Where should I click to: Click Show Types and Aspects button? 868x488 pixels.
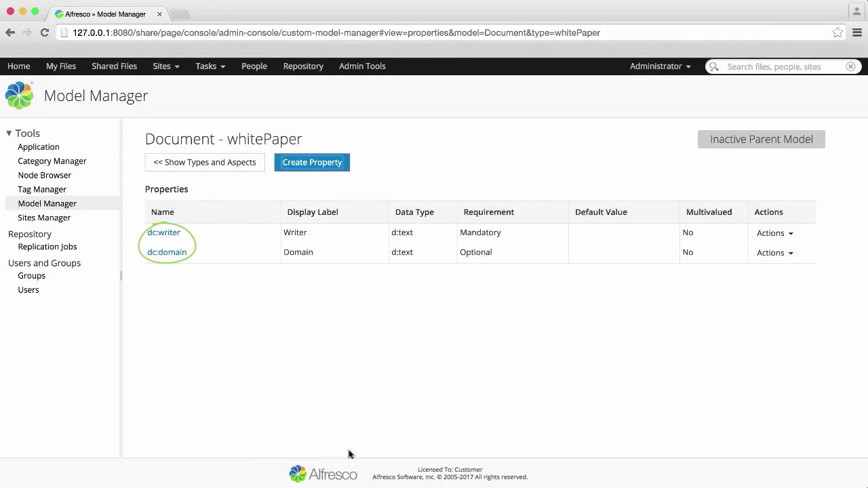click(x=205, y=162)
